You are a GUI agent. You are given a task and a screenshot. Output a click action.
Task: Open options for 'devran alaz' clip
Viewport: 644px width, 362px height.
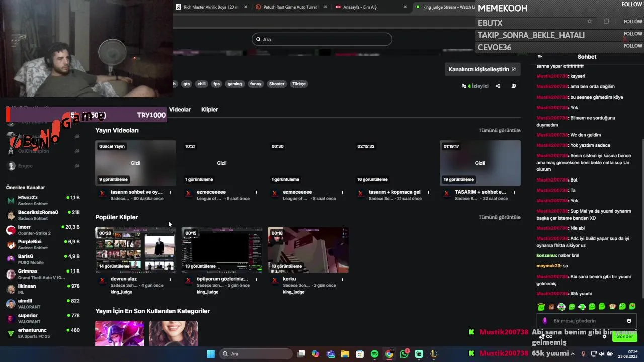[x=170, y=279]
